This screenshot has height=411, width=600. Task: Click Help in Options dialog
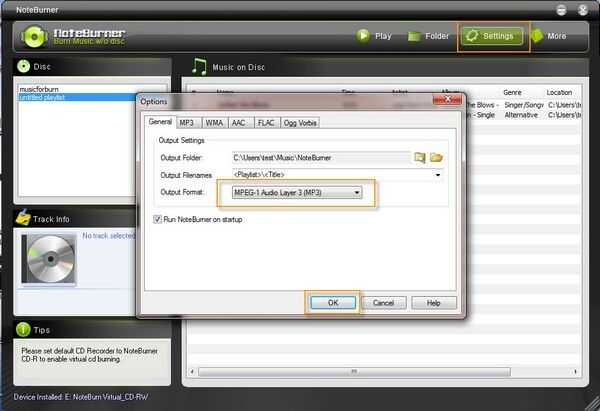coord(434,303)
